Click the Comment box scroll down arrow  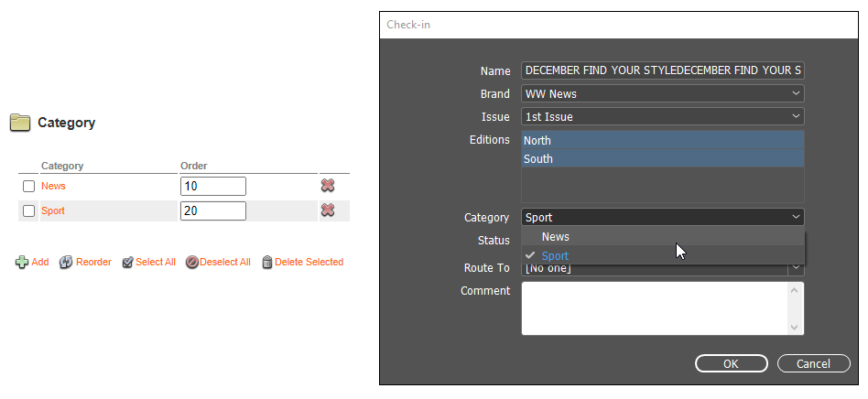click(x=795, y=327)
